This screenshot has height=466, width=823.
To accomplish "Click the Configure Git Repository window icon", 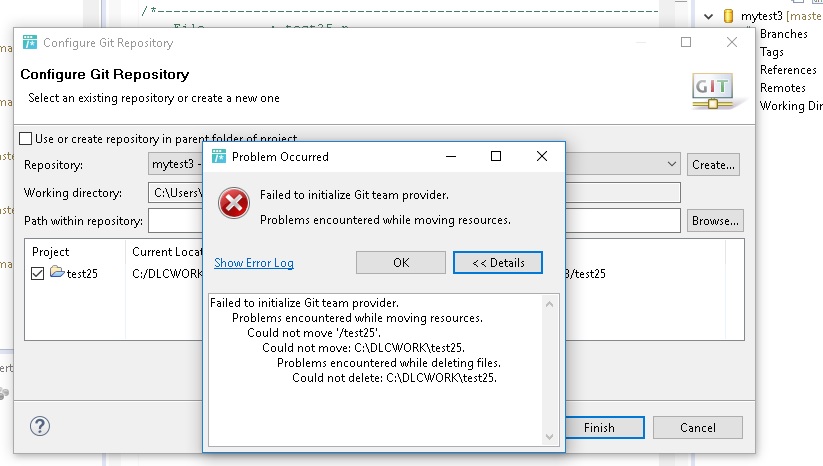I will 30,43.
